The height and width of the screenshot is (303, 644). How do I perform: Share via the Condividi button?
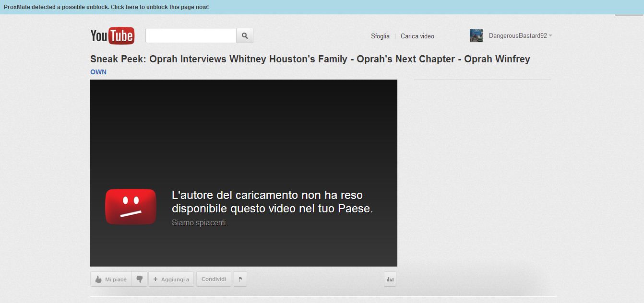pos(214,279)
